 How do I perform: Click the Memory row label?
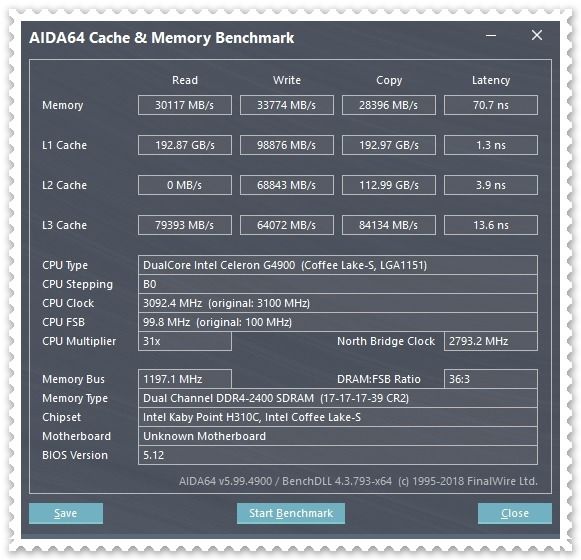coord(62,105)
